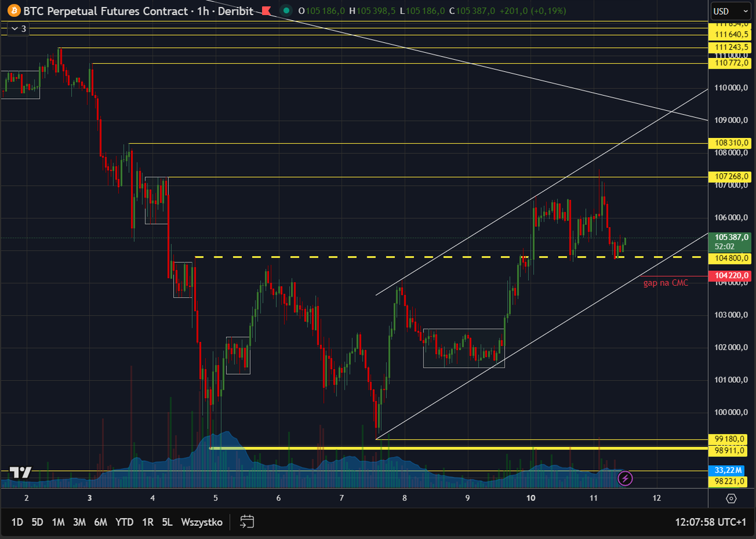
Task: Select the Wszystko full range button
Action: tap(202, 522)
